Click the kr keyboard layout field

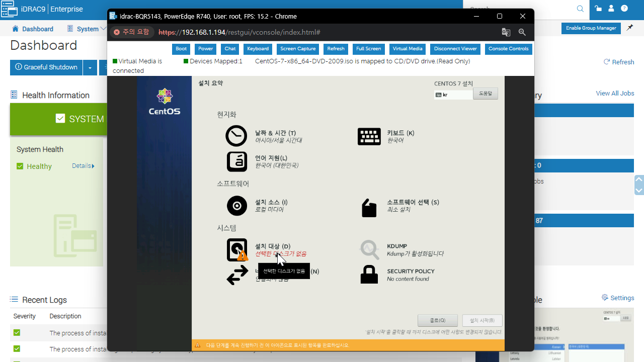(x=453, y=95)
